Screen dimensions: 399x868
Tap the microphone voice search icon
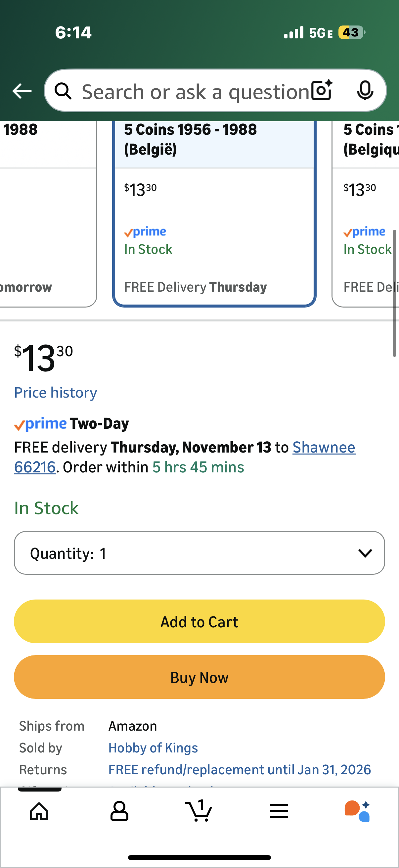tap(365, 91)
